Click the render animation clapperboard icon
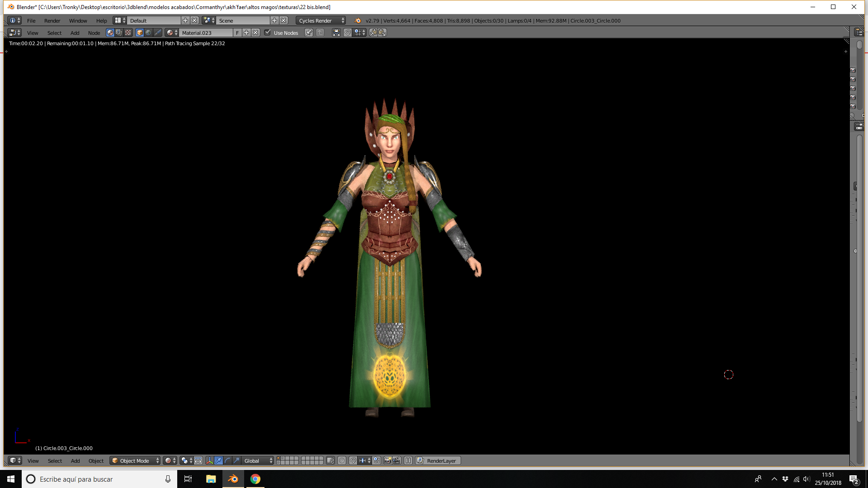 pyautogui.click(x=396, y=460)
